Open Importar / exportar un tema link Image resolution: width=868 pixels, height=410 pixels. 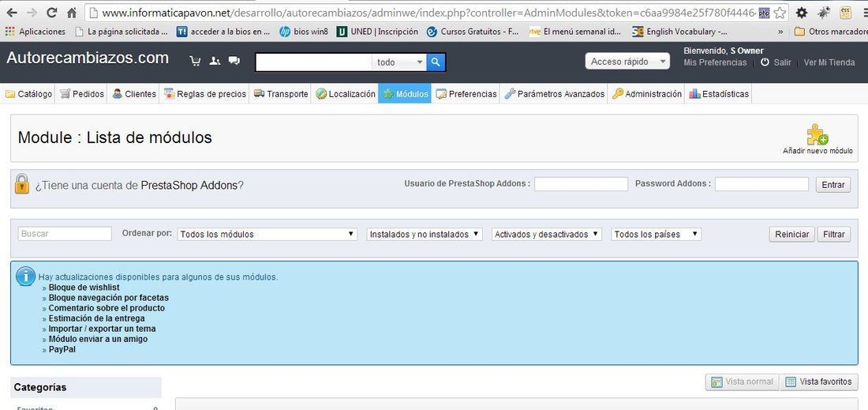click(103, 329)
